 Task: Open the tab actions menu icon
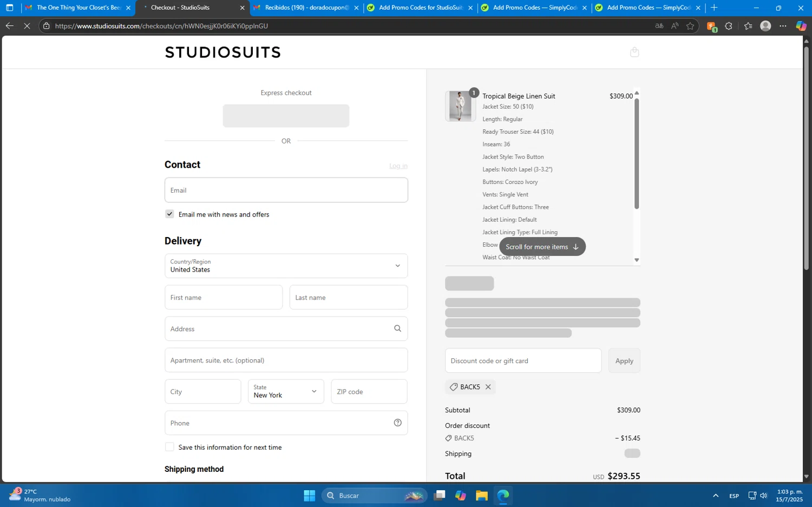point(10,8)
